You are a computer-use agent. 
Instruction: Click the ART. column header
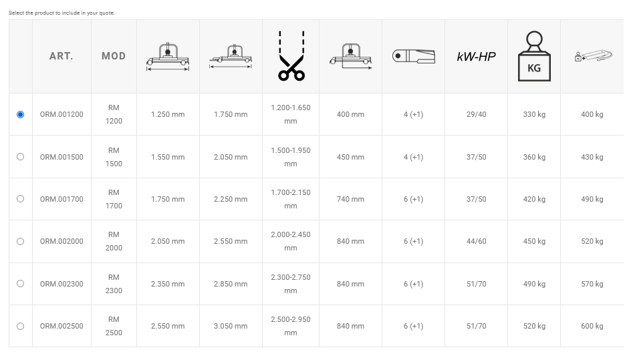(61, 57)
